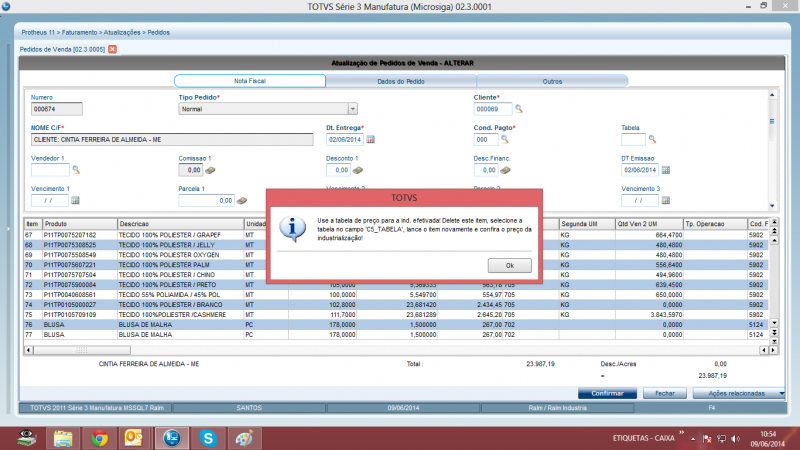Screen dimensions: 800x450
Task: Select row 70 TECIDO 100% POLIESTER PALM
Action: click(396, 265)
